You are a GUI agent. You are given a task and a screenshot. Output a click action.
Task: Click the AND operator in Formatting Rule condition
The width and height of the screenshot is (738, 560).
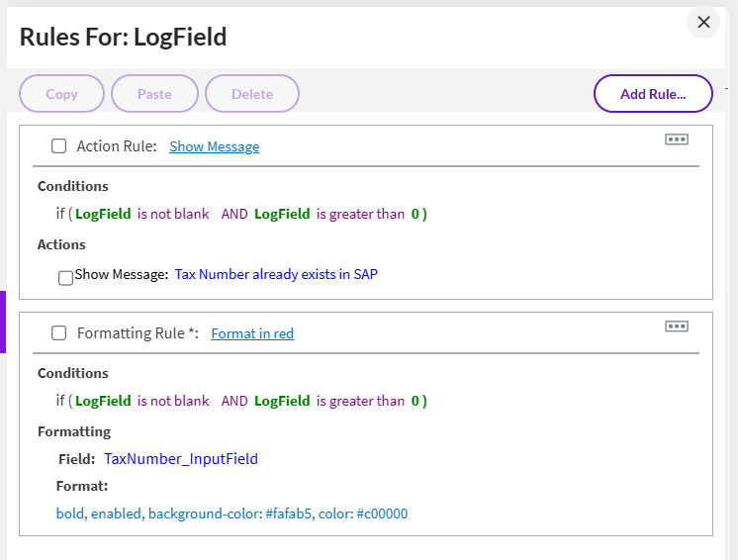coord(234,401)
